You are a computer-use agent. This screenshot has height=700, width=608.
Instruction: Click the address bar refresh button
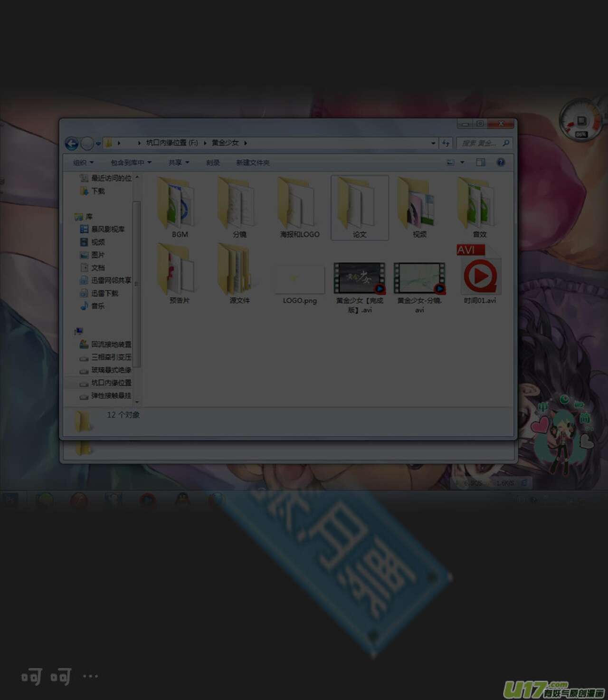(446, 143)
